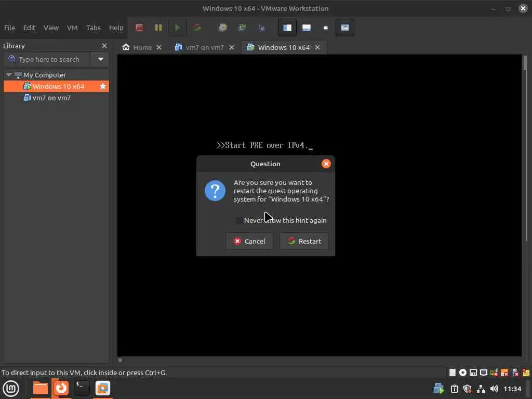Click the magnifier icon in Library search

pyautogui.click(x=11, y=59)
